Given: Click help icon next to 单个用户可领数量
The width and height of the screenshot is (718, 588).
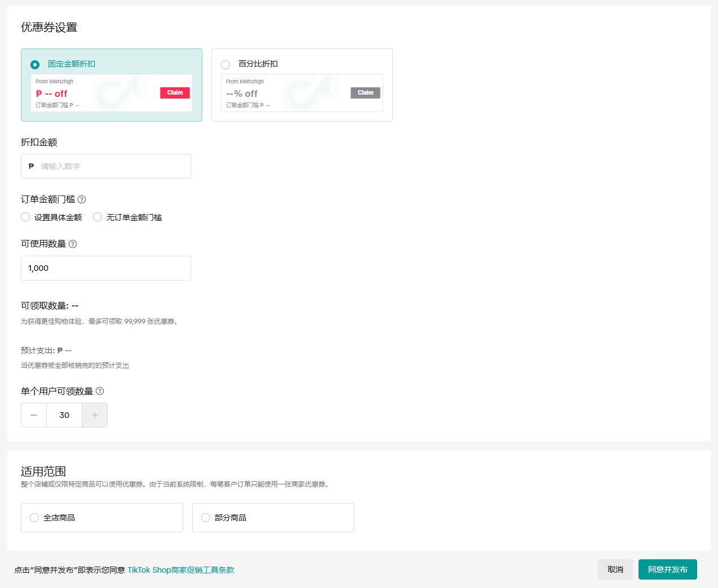Looking at the screenshot, I should pyautogui.click(x=100, y=391).
